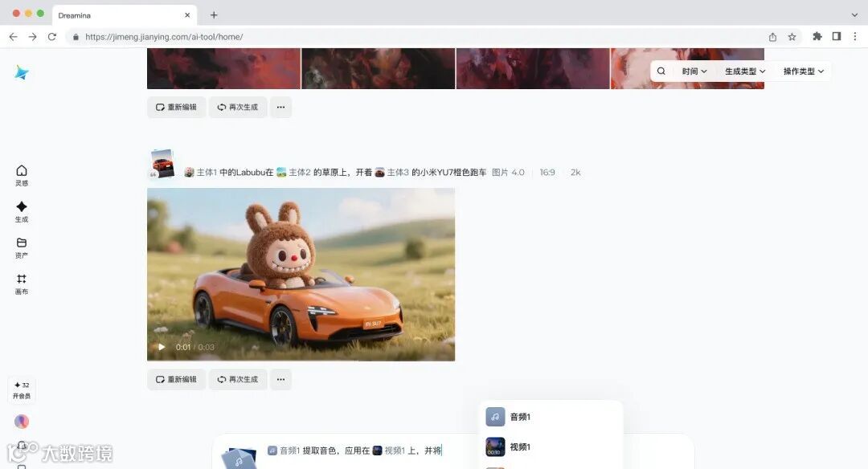Viewport: 868px width, 469px height.
Task: Reload the page
Action: 52,36
